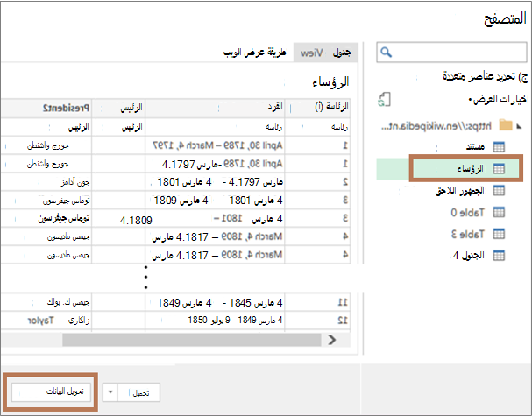
Task: Click the preview horizontal scrollbar thumb
Action: click(x=192, y=340)
